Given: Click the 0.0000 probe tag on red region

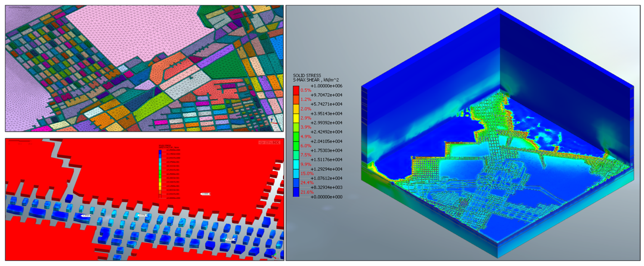Looking at the screenshot, I should (x=205, y=194).
